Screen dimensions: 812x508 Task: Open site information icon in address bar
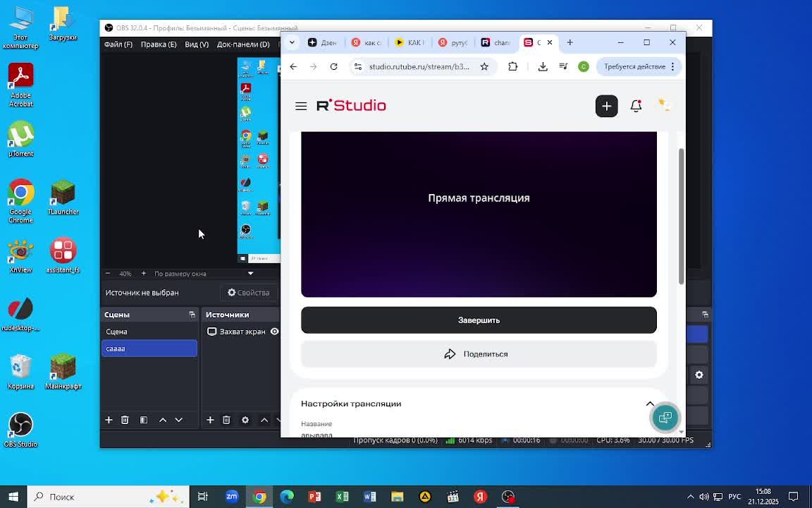click(x=358, y=66)
